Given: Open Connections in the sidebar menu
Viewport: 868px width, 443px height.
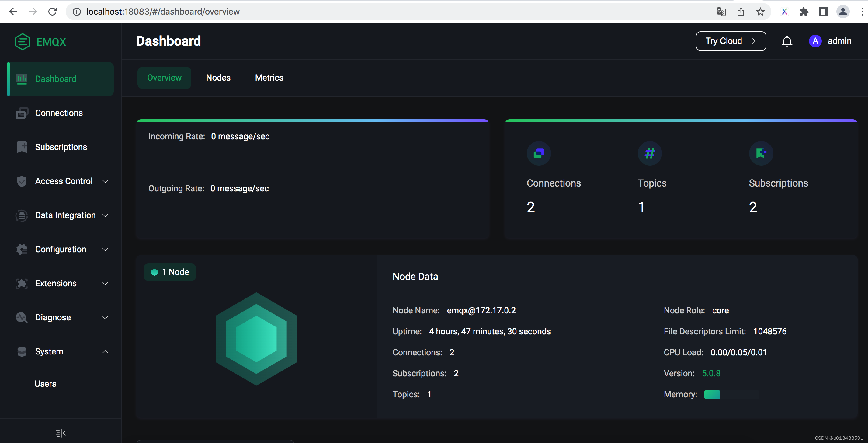Looking at the screenshot, I should click(x=60, y=113).
